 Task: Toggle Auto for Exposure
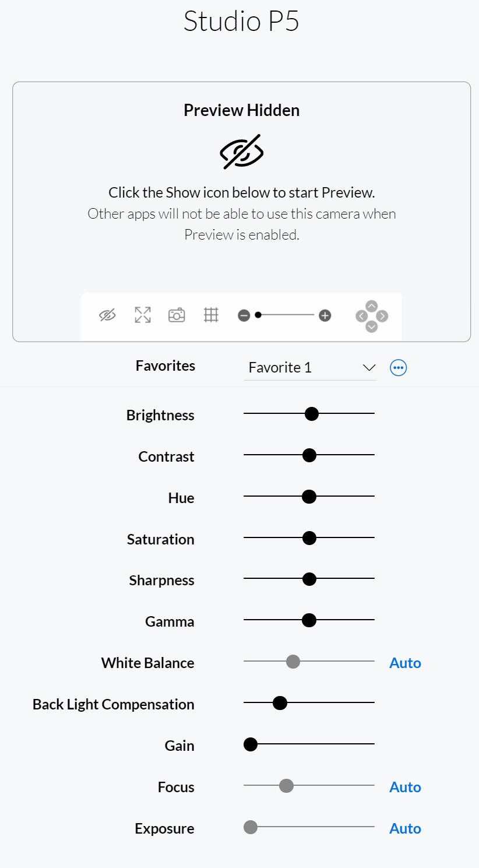point(405,828)
